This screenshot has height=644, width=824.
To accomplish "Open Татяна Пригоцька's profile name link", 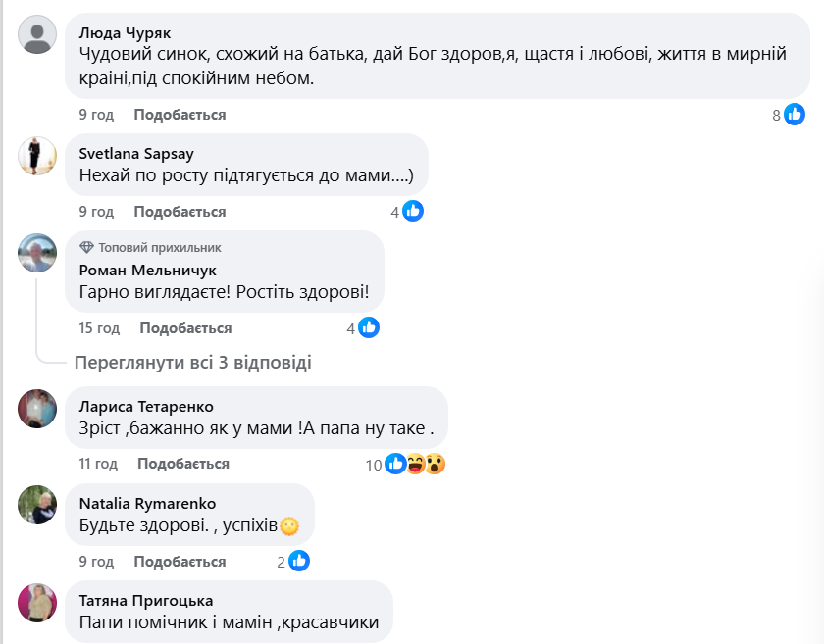I will [x=146, y=600].
